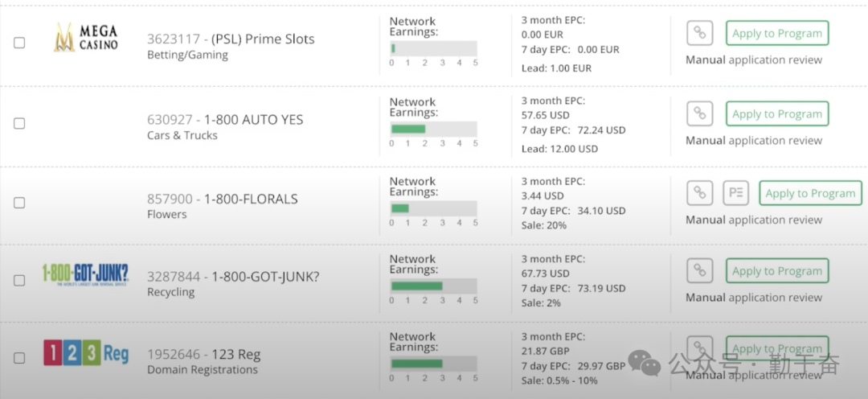The height and width of the screenshot is (399, 868).
Task: Select checkbox for 1-800 AUTO YES
Action: (x=19, y=123)
